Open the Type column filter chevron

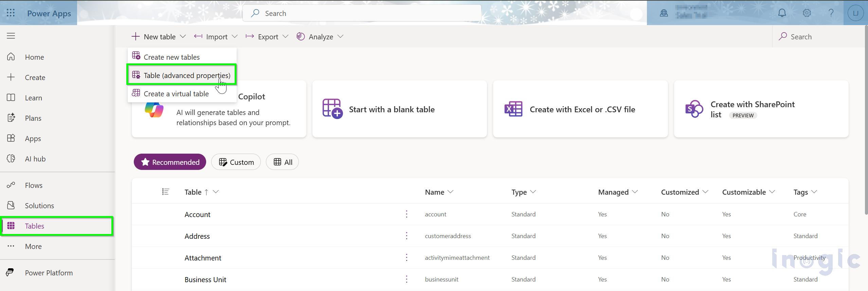click(533, 192)
